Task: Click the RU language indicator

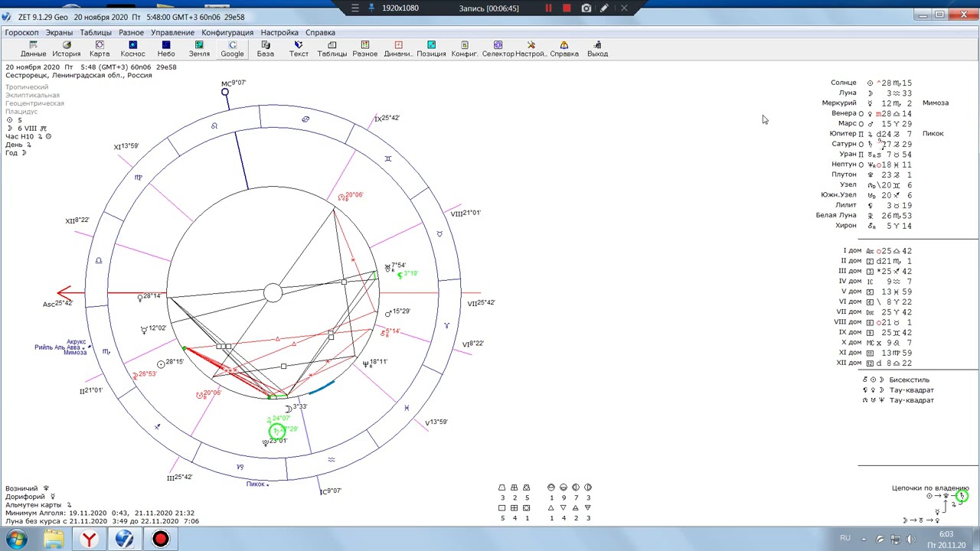Action: (x=845, y=538)
